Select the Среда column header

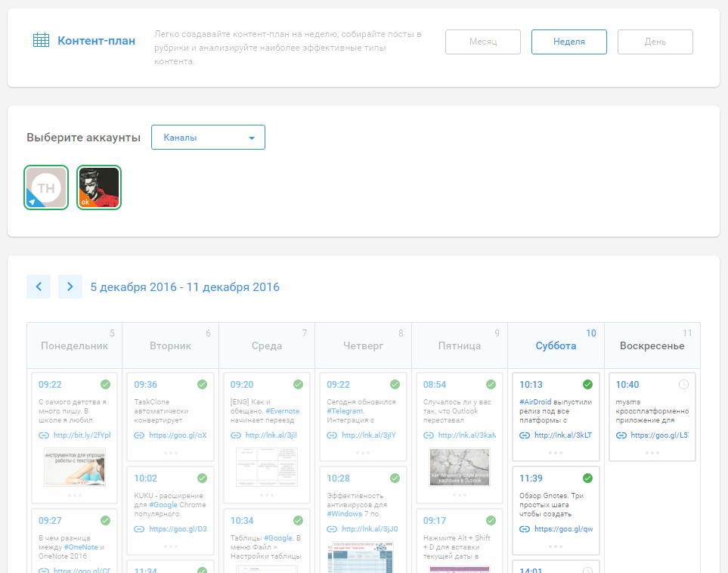(x=267, y=345)
